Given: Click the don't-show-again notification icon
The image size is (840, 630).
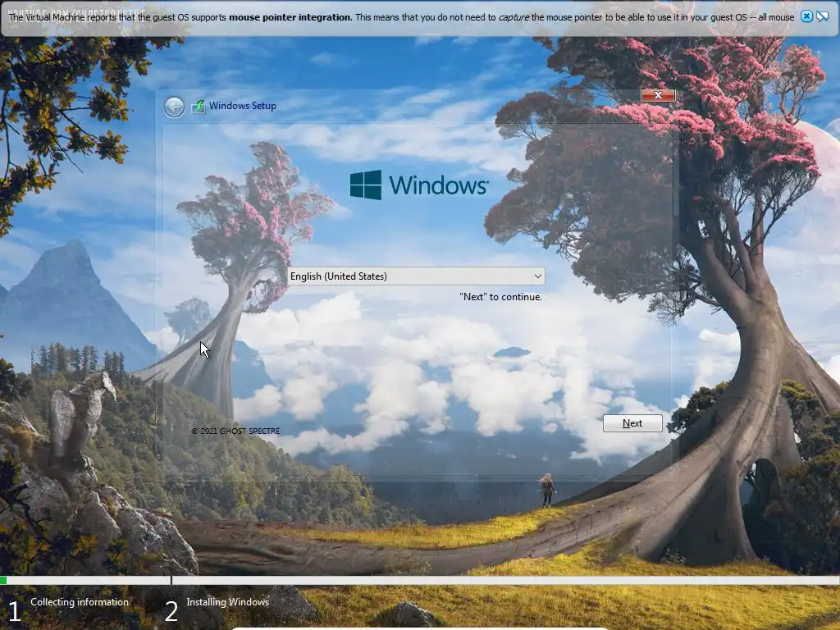Looking at the screenshot, I should 822,16.
